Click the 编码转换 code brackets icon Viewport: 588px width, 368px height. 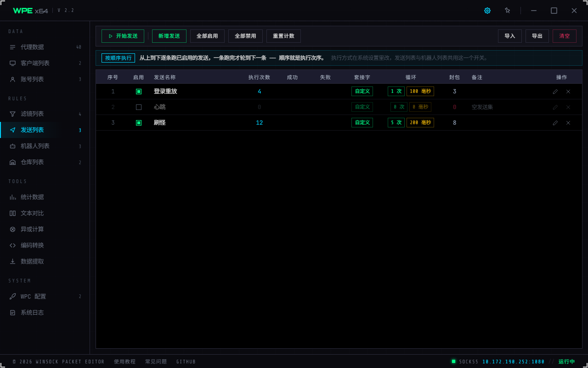point(13,245)
